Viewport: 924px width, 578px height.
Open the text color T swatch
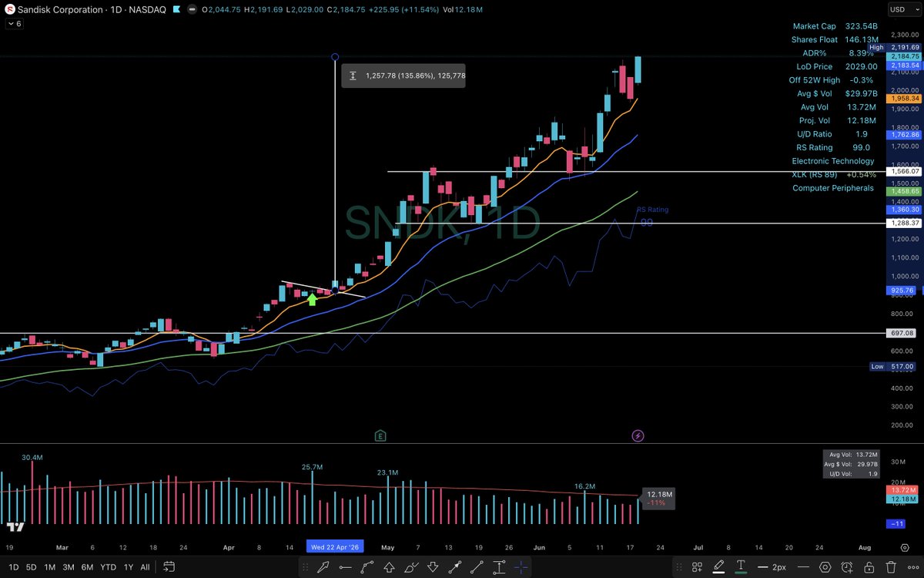(x=741, y=567)
